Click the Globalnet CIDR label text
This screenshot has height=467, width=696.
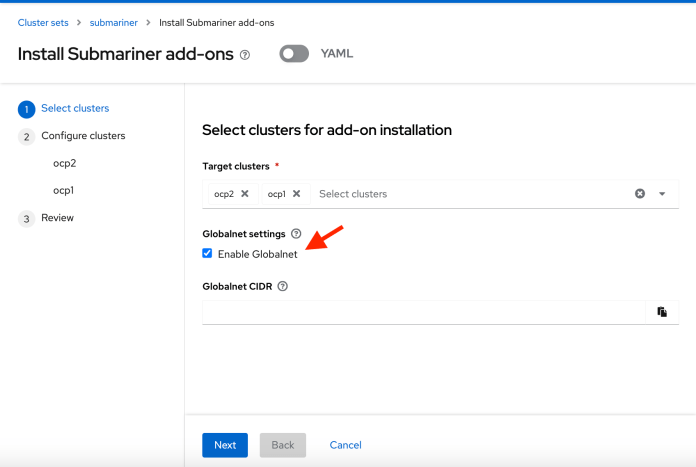(x=237, y=287)
